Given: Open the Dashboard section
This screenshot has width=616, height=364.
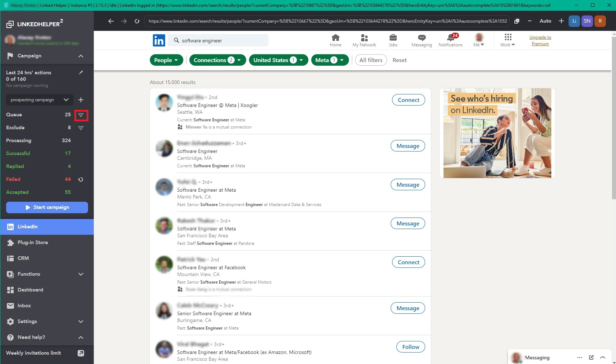Looking at the screenshot, I should pos(47,290).
